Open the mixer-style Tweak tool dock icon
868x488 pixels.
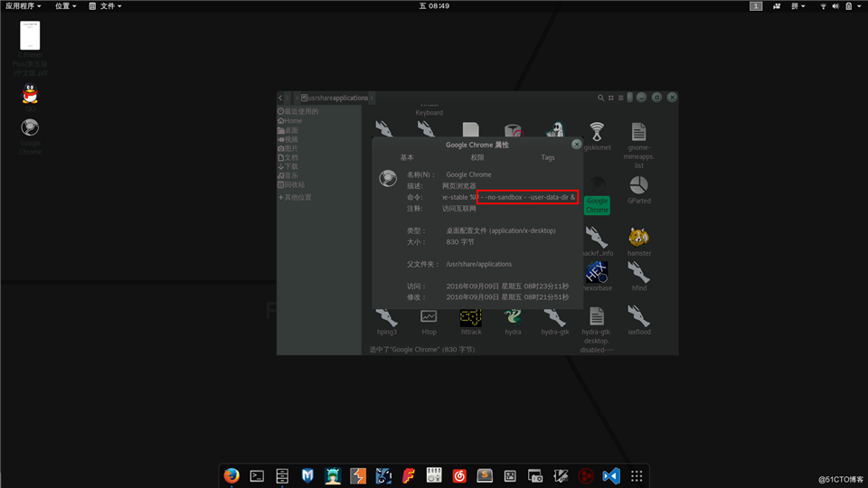pyautogui.click(x=434, y=476)
